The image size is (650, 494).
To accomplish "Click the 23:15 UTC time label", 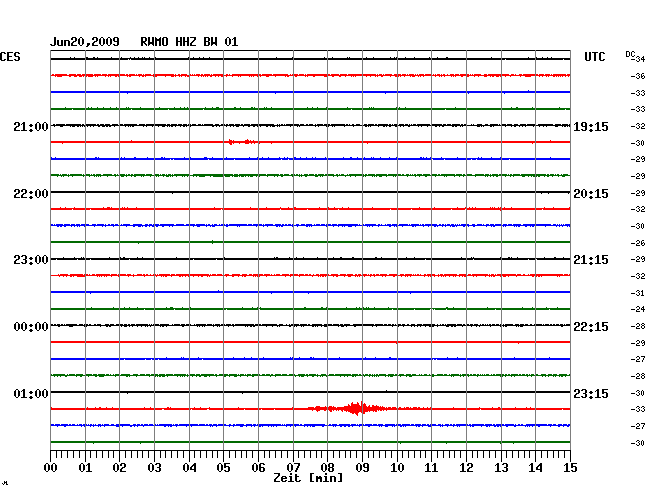I will coord(591,393).
